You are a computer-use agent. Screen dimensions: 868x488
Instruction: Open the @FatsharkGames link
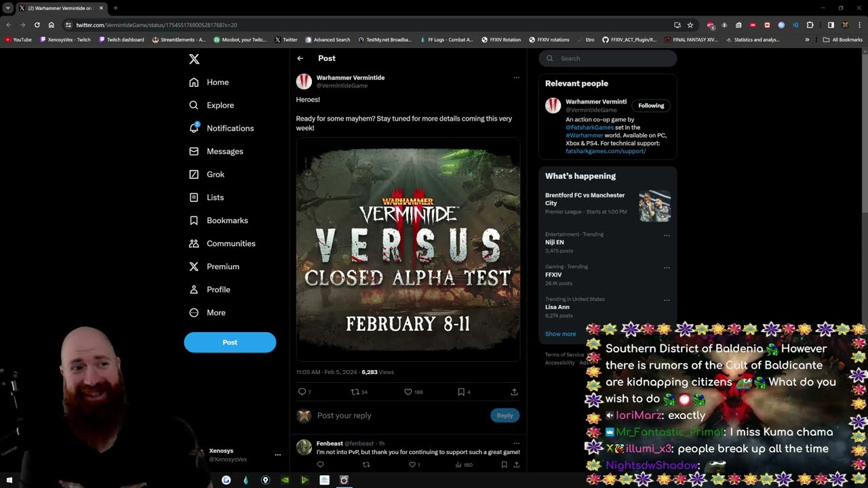589,127
